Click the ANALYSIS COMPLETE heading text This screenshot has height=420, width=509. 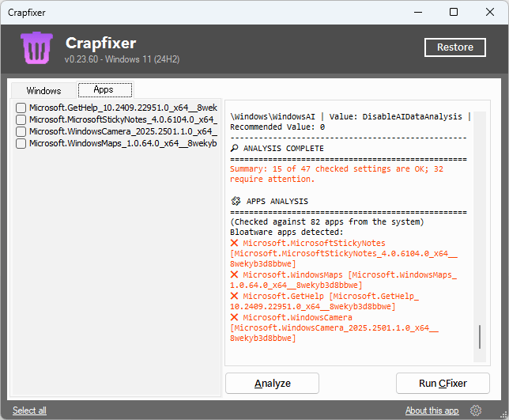coord(284,149)
